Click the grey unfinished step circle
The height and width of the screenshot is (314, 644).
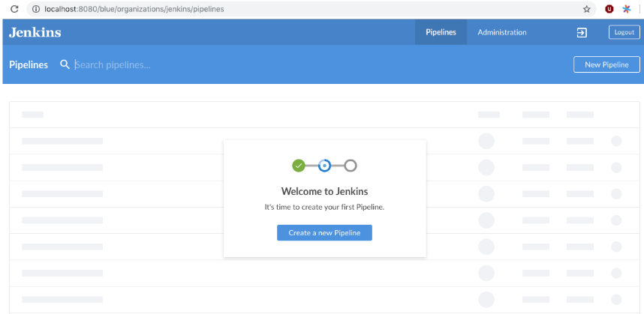[351, 166]
